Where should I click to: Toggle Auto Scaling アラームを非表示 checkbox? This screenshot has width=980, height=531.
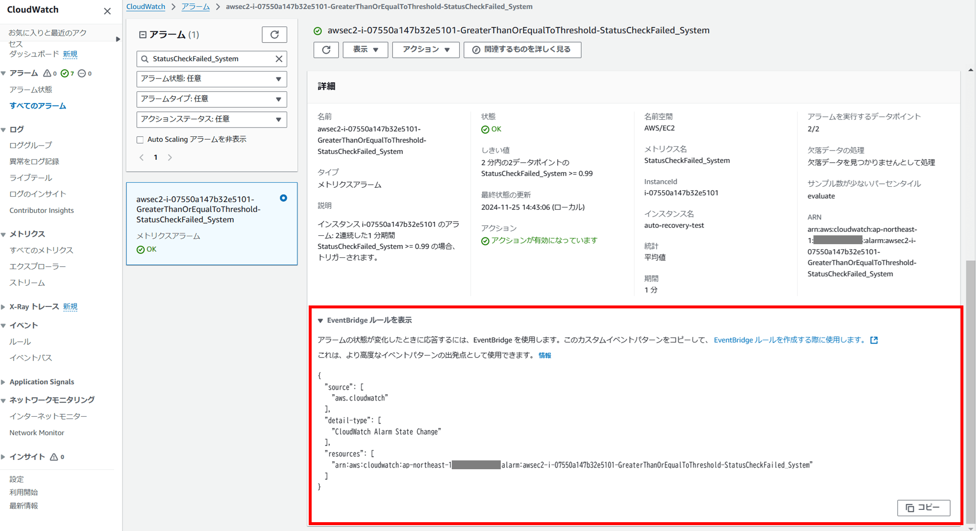[x=140, y=140]
